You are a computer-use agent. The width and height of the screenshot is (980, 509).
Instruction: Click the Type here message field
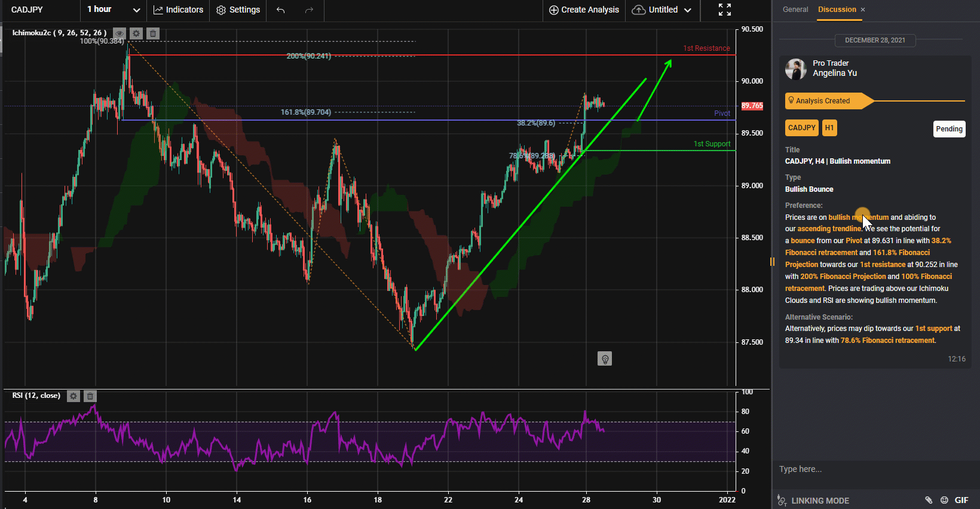875,469
